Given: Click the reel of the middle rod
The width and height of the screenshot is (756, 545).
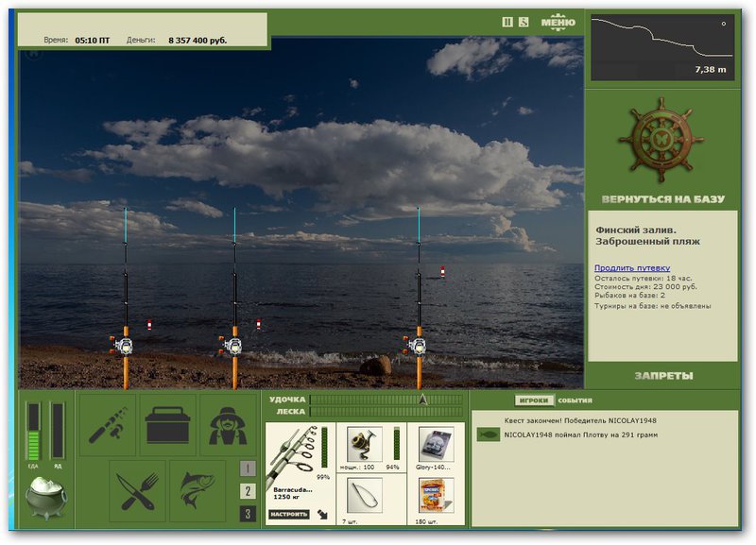Looking at the screenshot, I should pyautogui.click(x=232, y=346).
